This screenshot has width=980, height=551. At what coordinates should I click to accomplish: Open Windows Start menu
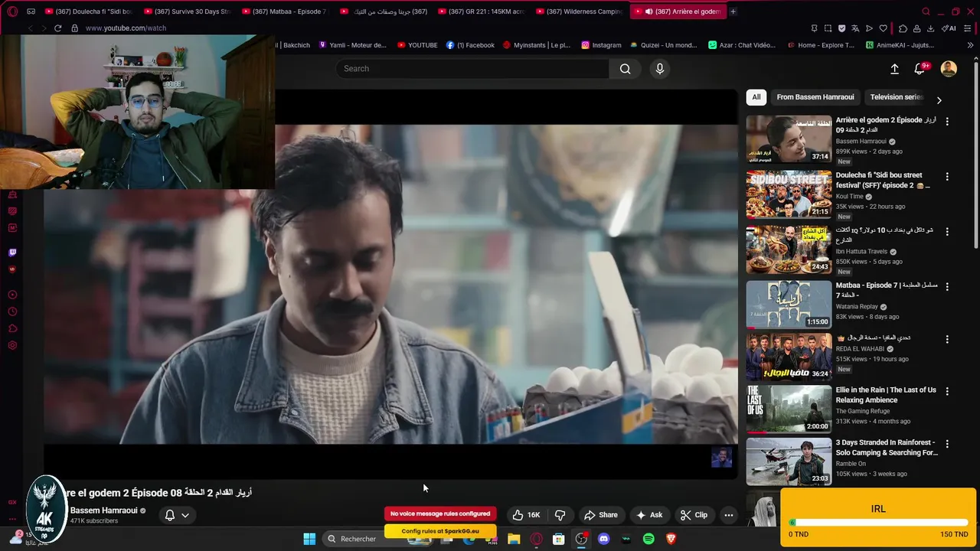coord(309,539)
